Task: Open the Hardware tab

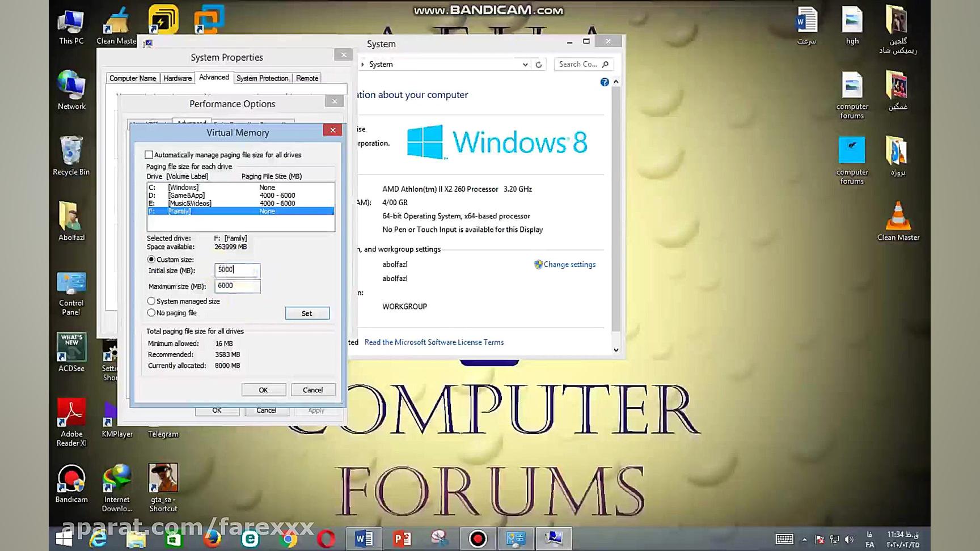Action: coord(178,78)
